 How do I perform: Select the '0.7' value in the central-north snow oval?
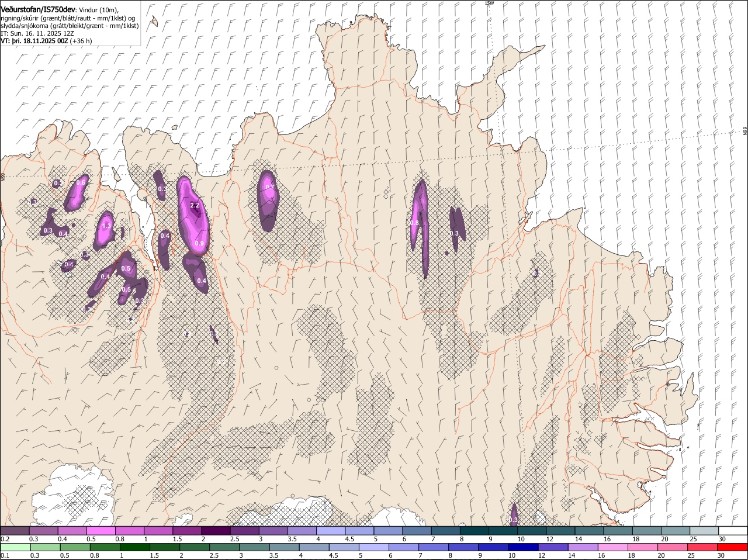click(x=269, y=187)
